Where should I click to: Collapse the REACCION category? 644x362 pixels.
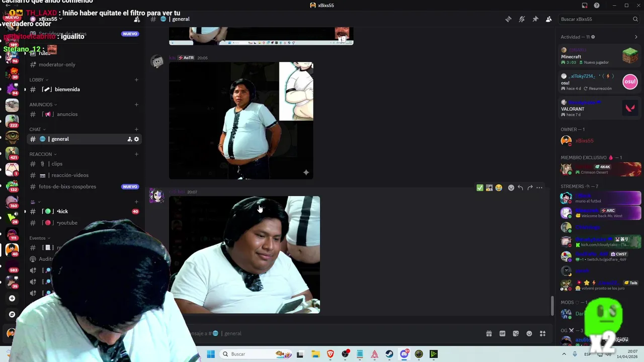tap(43, 154)
